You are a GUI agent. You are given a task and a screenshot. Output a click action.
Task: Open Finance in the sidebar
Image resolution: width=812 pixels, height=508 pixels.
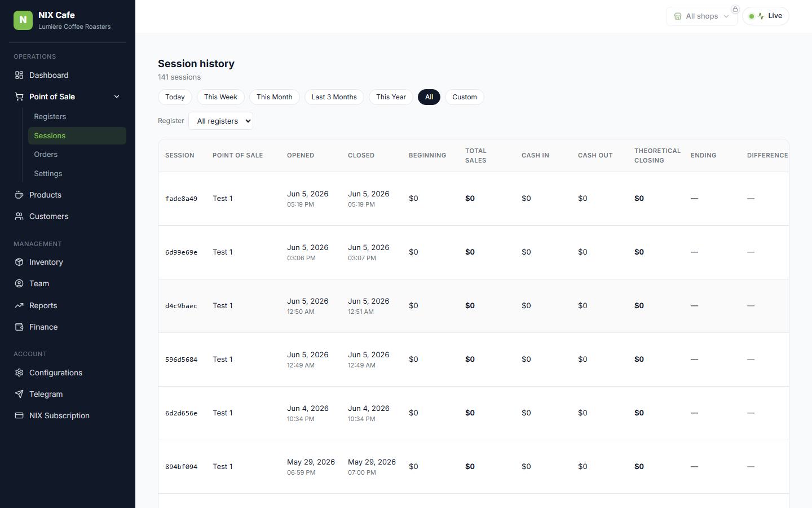(x=68, y=327)
